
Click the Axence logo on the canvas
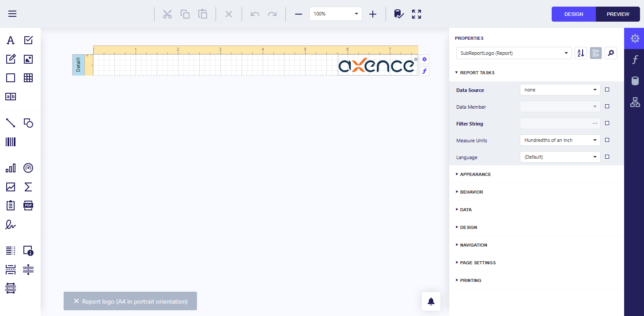(x=377, y=65)
